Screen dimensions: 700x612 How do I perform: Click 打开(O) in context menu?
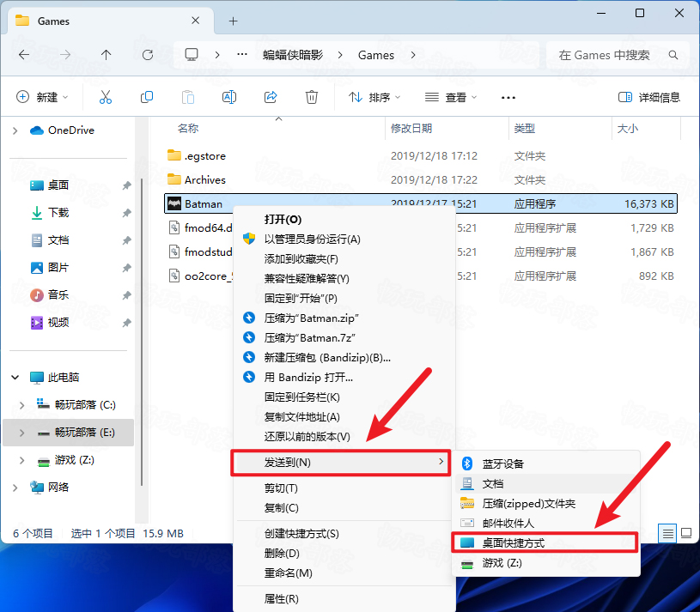pos(344,220)
